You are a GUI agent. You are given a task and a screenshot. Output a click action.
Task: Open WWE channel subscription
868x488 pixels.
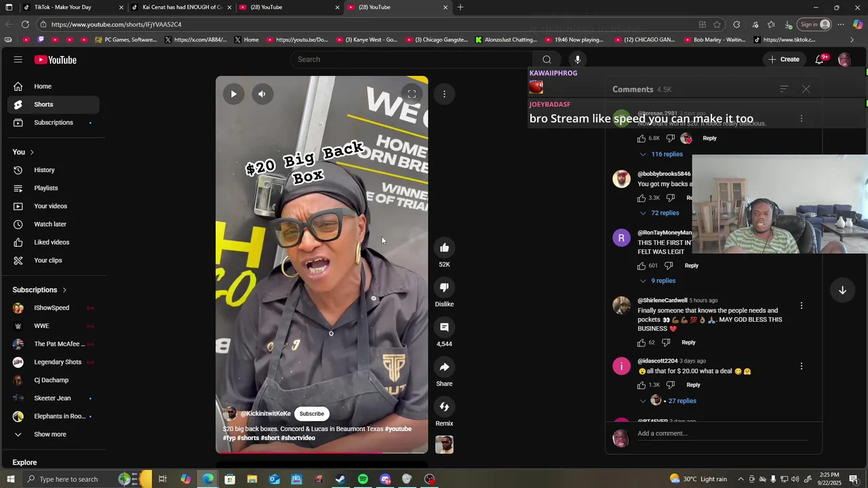(x=53, y=326)
